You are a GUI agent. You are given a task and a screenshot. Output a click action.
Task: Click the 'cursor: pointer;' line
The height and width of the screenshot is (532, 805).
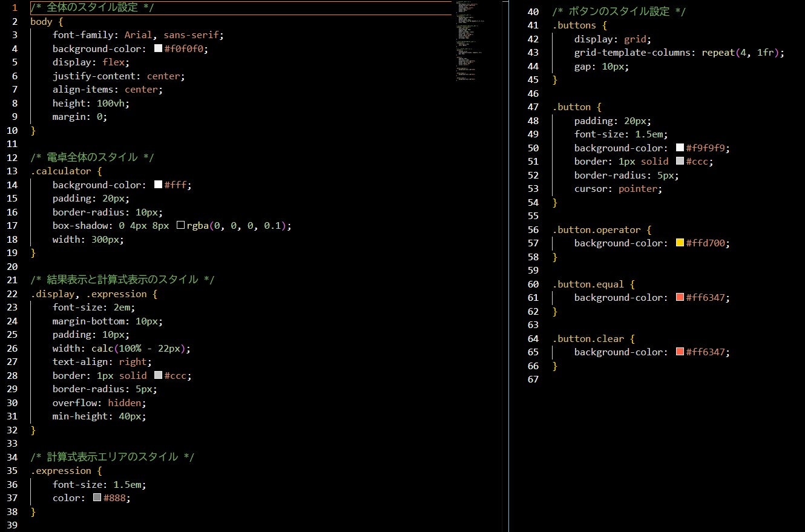[618, 189]
